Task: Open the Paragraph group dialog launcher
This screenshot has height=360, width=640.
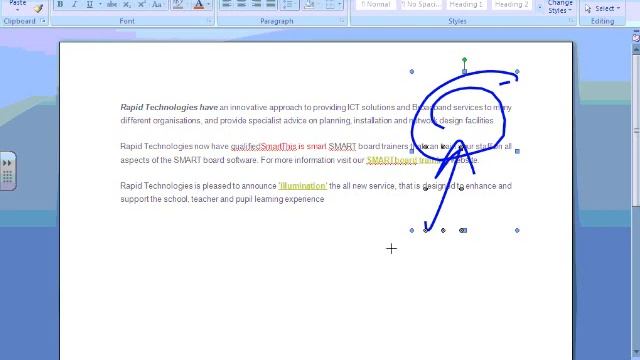Action: pos(342,21)
